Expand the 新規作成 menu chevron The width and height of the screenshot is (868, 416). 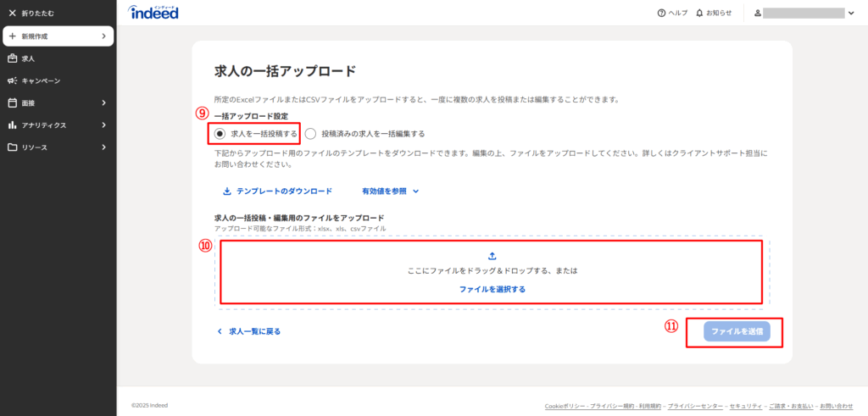click(103, 36)
